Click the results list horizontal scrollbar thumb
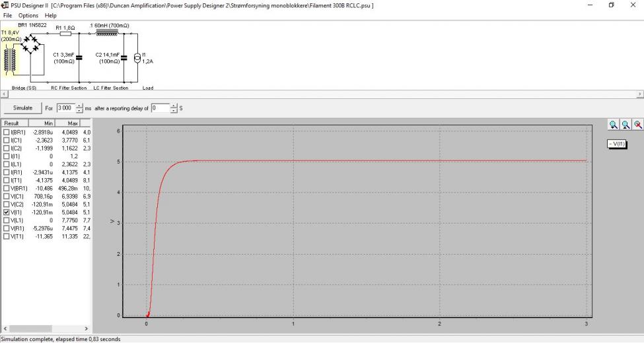 pyautogui.click(x=30, y=328)
